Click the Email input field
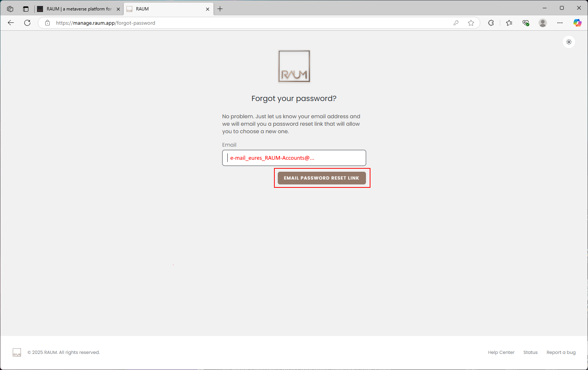The height and width of the screenshot is (370, 588). [x=294, y=158]
